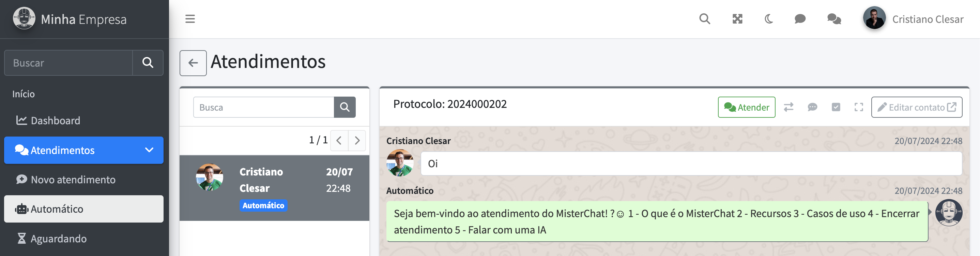Click the Busca field in conversations list
Screen dimensions: 980x256
tap(263, 108)
